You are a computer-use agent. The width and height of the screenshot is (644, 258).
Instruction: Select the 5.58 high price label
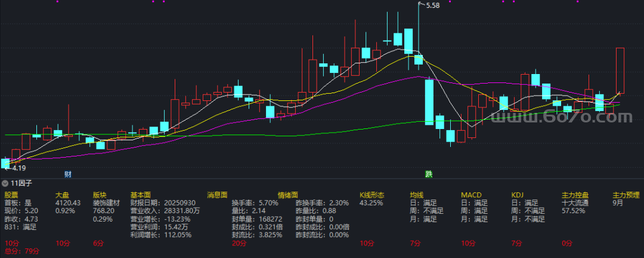click(432, 6)
